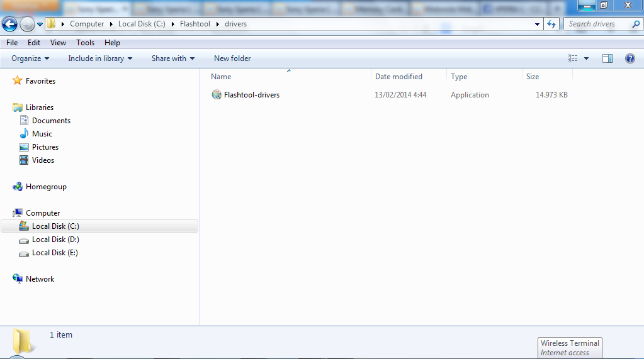Screen dimensions: 644x359
Task: Open Include in library dropdown
Action: click(100, 58)
